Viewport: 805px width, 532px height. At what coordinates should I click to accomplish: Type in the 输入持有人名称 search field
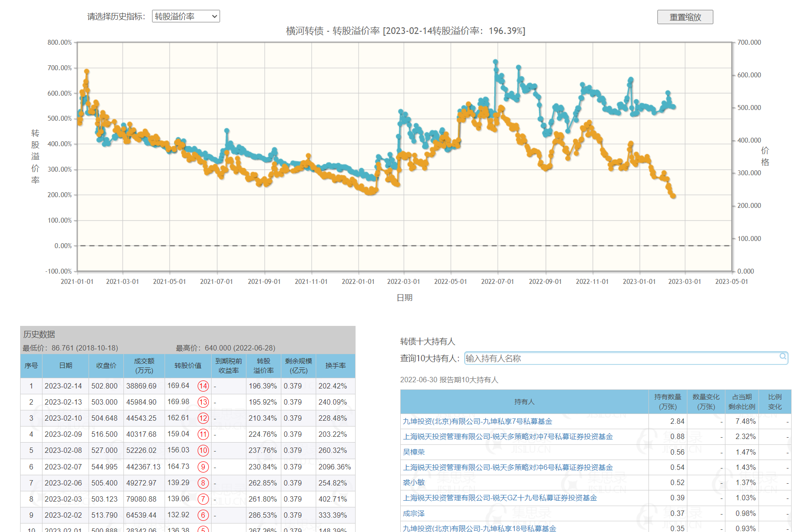(x=622, y=358)
